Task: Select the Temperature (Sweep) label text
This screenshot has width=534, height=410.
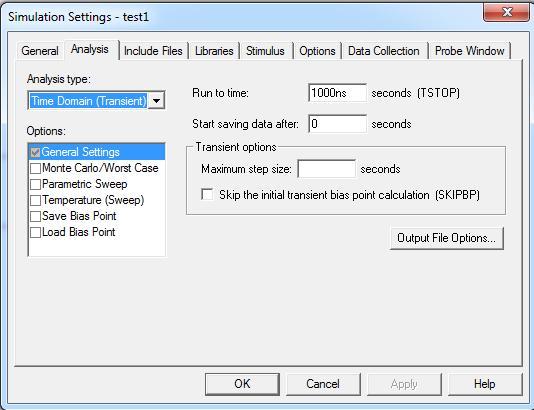Action: click(x=93, y=200)
